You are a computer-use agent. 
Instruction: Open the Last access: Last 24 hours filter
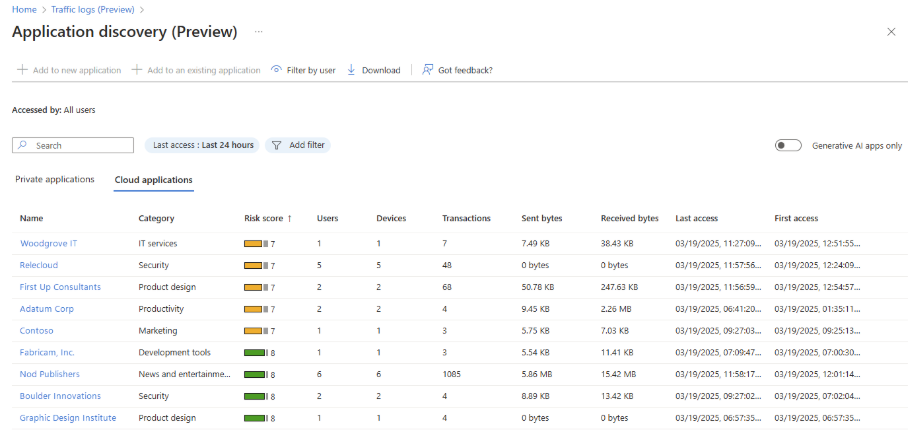[203, 145]
